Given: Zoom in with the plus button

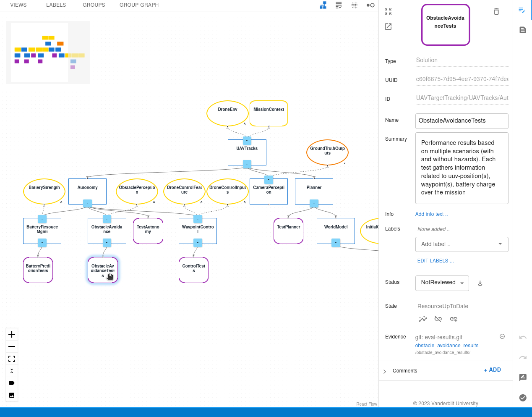Looking at the screenshot, I should (x=12, y=334).
